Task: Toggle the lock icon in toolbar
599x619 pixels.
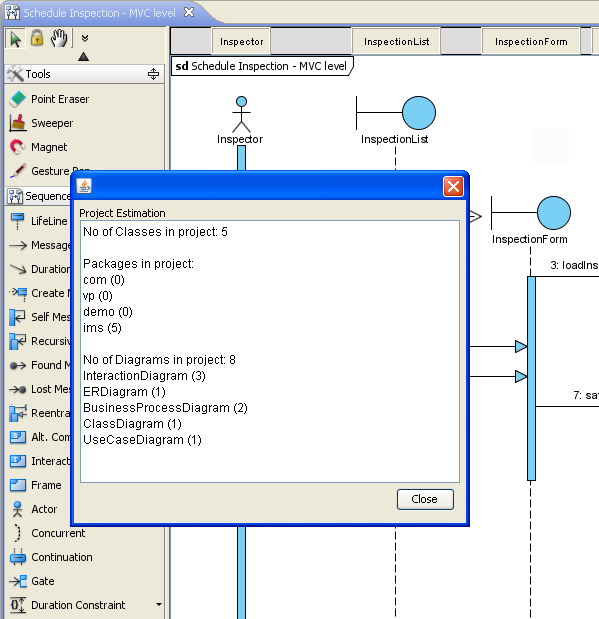Action: pos(37,38)
